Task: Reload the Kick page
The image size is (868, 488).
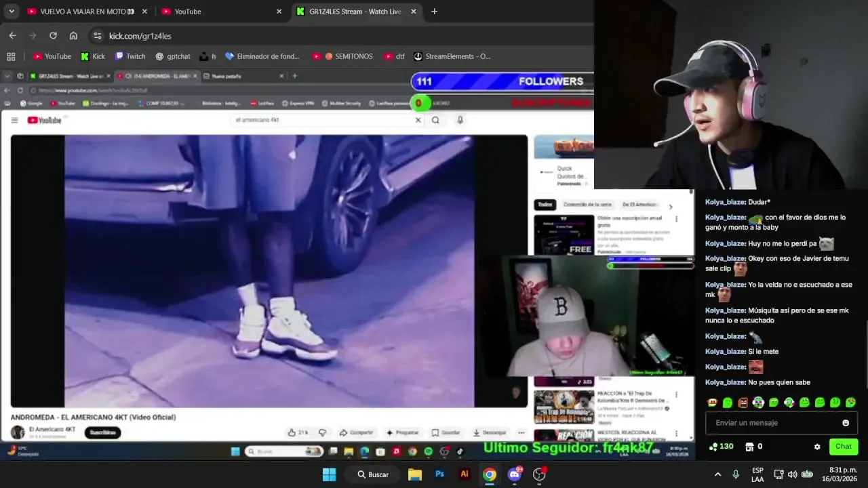Action: (x=53, y=36)
